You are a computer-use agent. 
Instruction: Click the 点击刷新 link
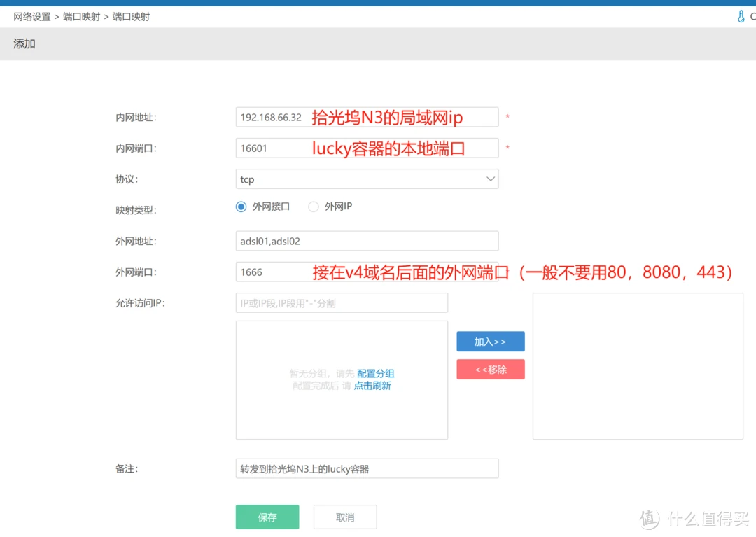[x=372, y=386]
